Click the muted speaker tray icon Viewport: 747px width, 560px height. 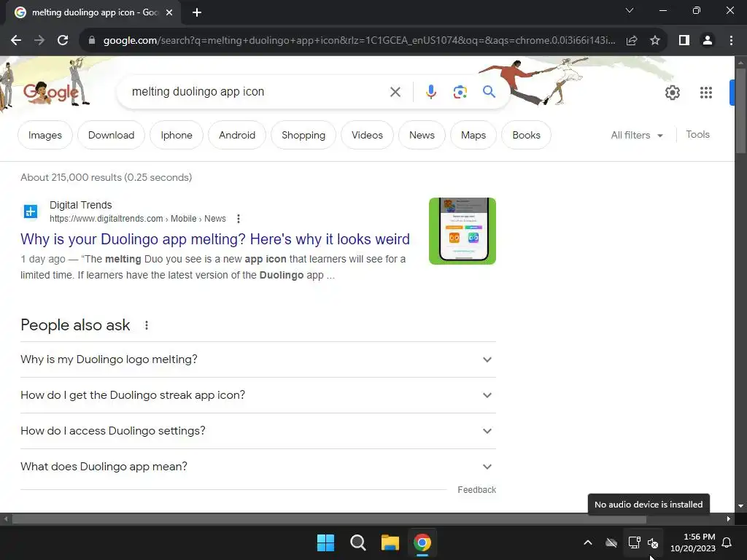coord(653,542)
